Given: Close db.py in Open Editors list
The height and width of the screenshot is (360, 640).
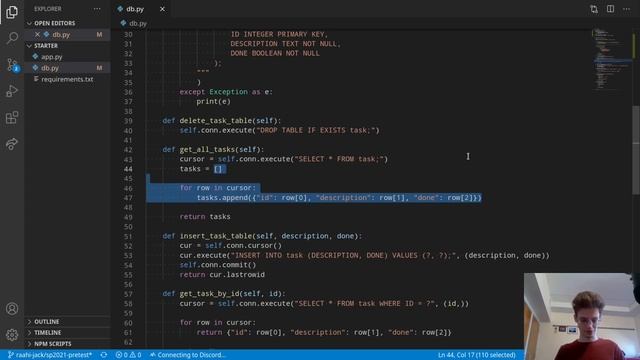Looking at the screenshot, I should click(x=37, y=35).
